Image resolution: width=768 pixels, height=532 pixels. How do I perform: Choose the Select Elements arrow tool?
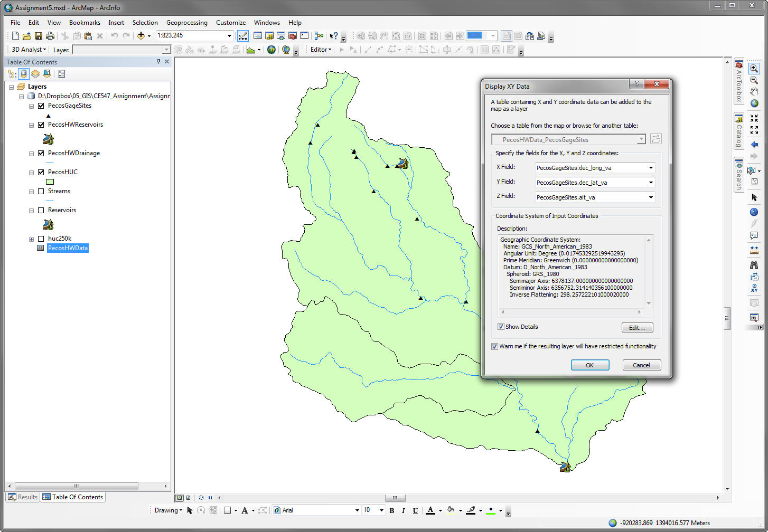point(754,197)
